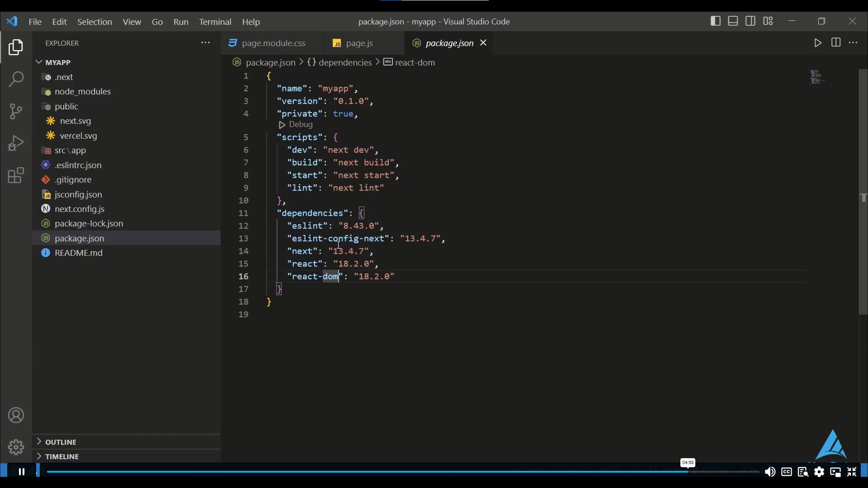Open jsconfig.json in explorer
This screenshot has height=488, width=868.
[126, 194]
